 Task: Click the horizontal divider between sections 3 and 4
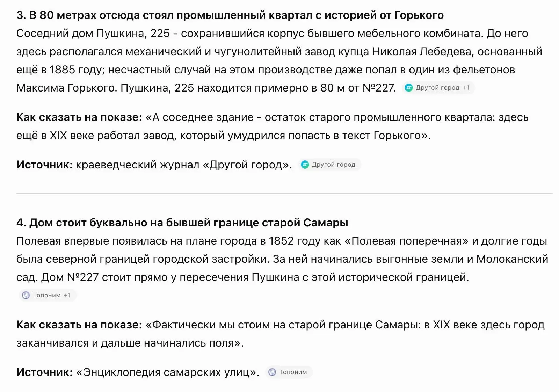284,193
